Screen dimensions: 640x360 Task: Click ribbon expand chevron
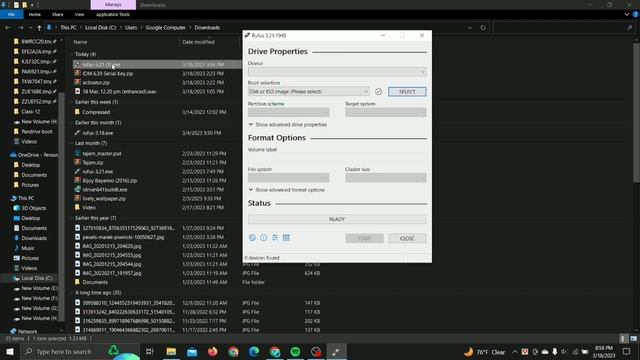[x=627, y=14]
